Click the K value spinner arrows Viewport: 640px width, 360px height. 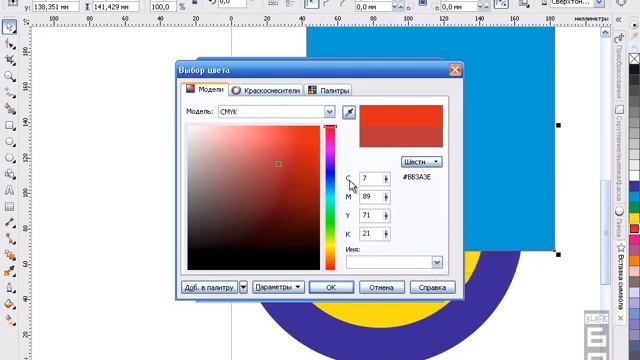pyautogui.click(x=386, y=234)
